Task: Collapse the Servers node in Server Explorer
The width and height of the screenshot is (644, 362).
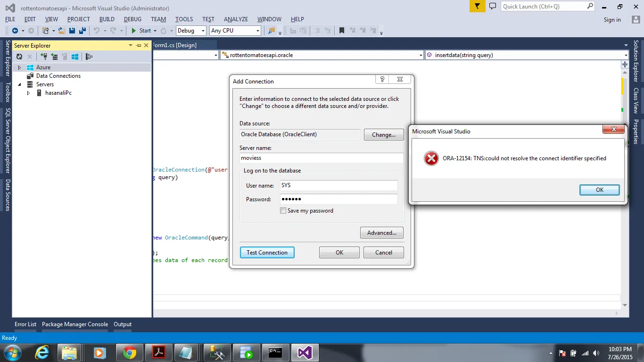Action: [x=19, y=84]
